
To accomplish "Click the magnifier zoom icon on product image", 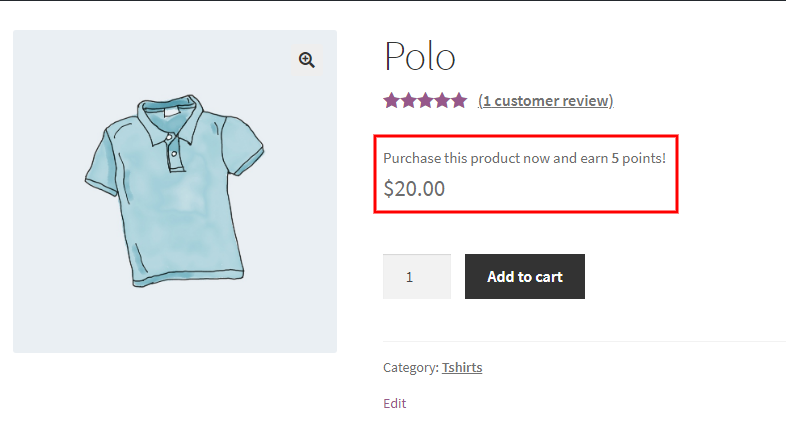I will click(x=307, y=60).
